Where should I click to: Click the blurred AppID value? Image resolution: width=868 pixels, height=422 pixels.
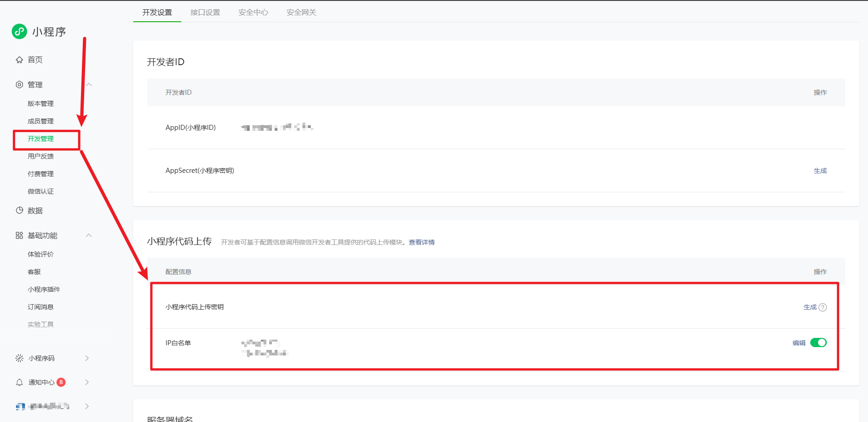[277, 127]
